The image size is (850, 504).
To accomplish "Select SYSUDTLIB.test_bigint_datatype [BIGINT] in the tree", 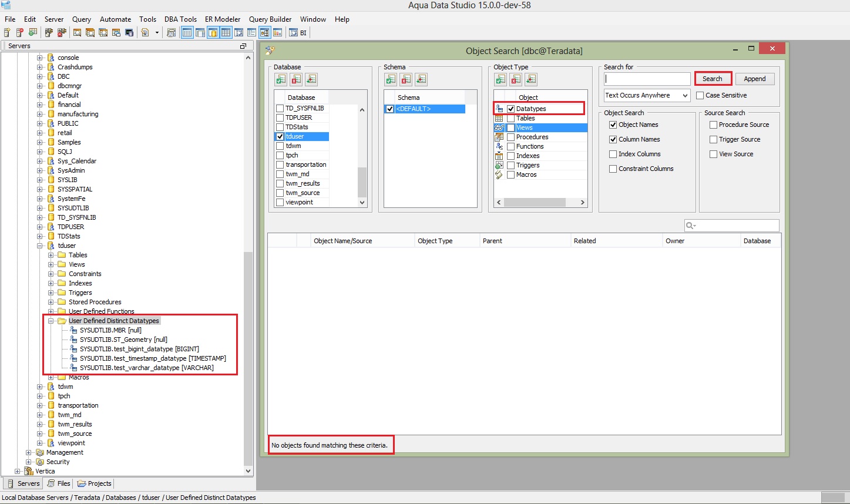I will pos(139,349).
